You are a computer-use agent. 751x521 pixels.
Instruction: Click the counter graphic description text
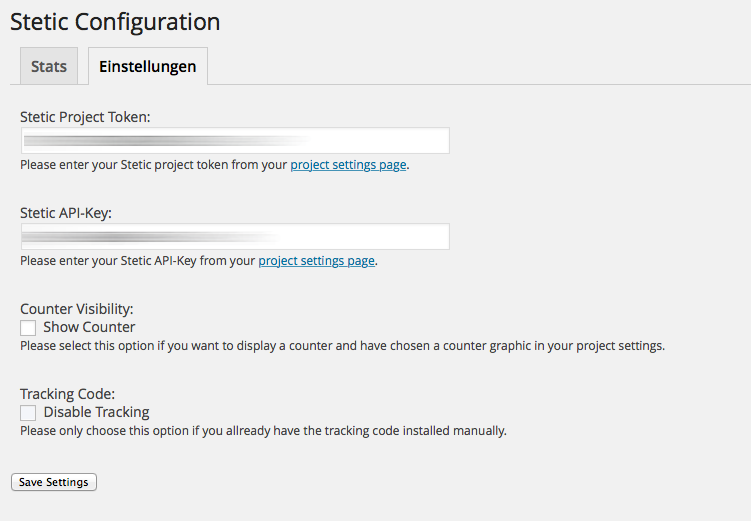pyautogui.click(x=342, y=346)
